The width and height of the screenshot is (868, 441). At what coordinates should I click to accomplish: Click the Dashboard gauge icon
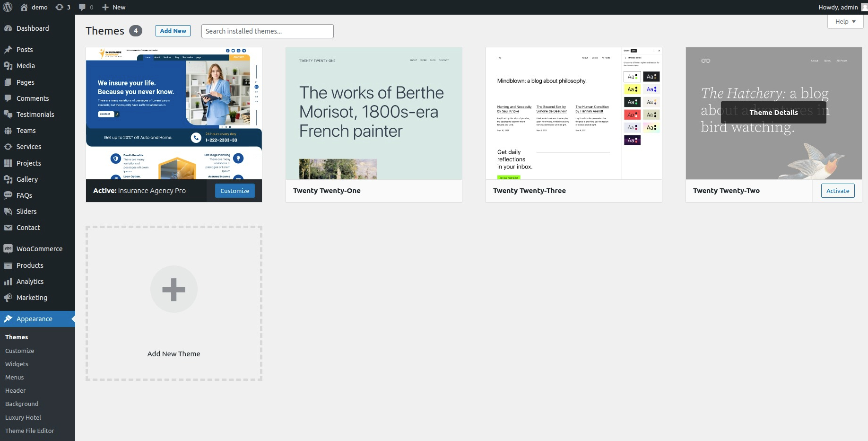pyautogui.click(x=8, y=28)
